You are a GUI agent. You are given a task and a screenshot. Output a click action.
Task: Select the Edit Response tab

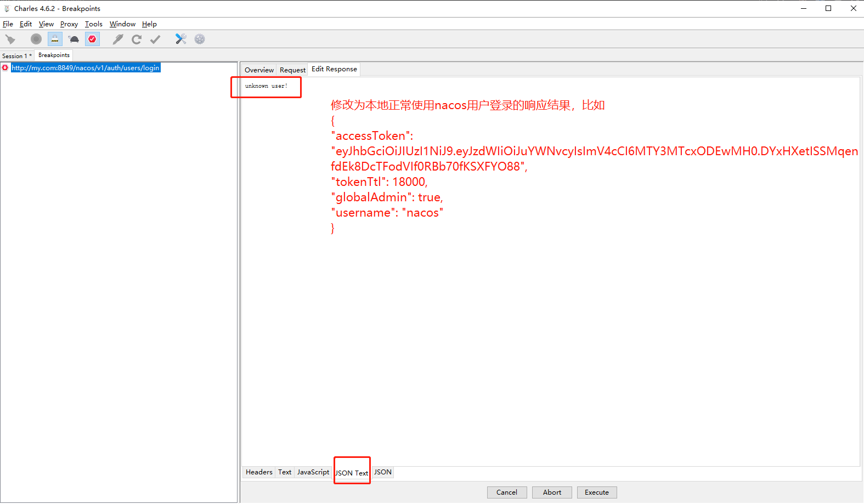[x=334, y=69]
